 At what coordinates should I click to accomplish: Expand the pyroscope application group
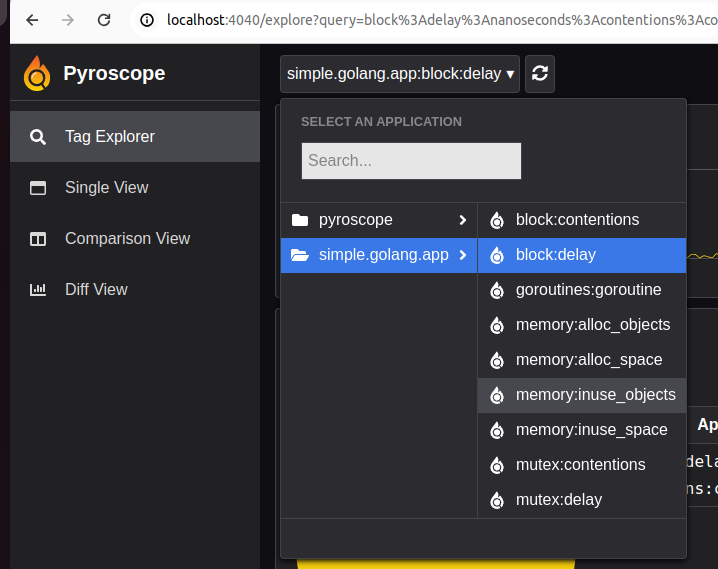[378, 220]
